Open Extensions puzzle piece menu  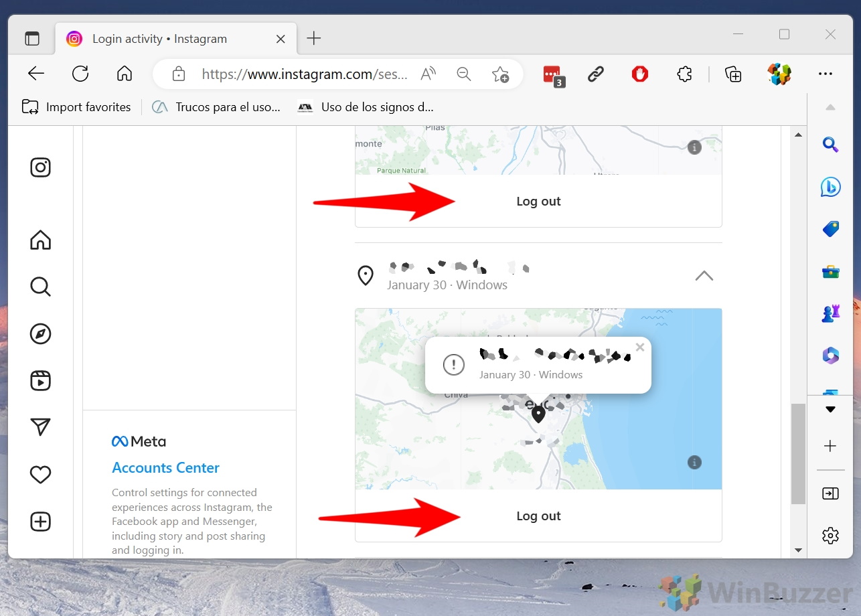click(684, 74)
